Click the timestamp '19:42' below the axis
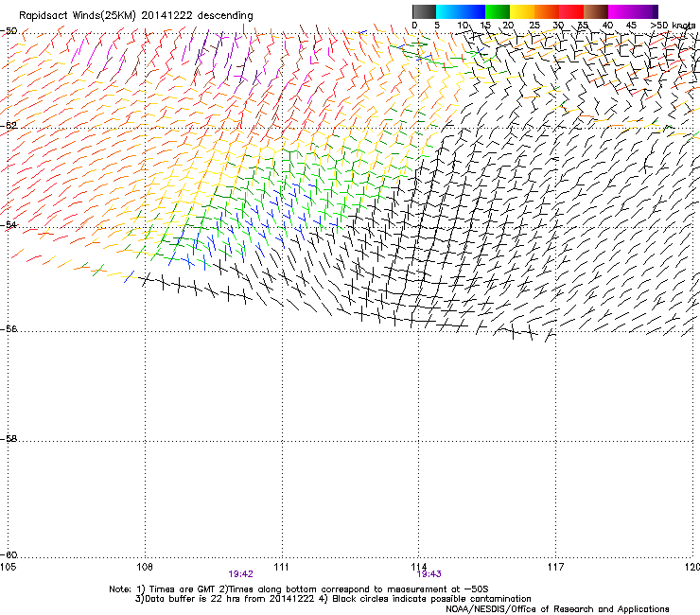700x615 pixels. 240,574
